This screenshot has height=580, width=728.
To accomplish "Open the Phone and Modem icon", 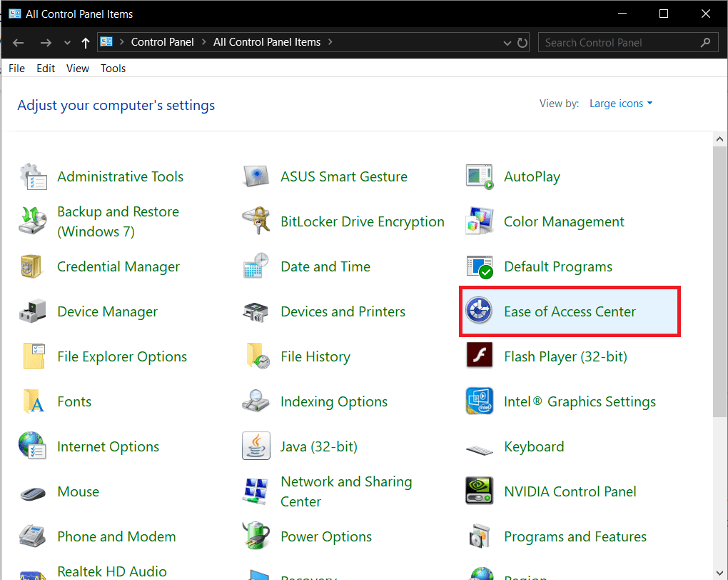I will click(x=33, y=536).
